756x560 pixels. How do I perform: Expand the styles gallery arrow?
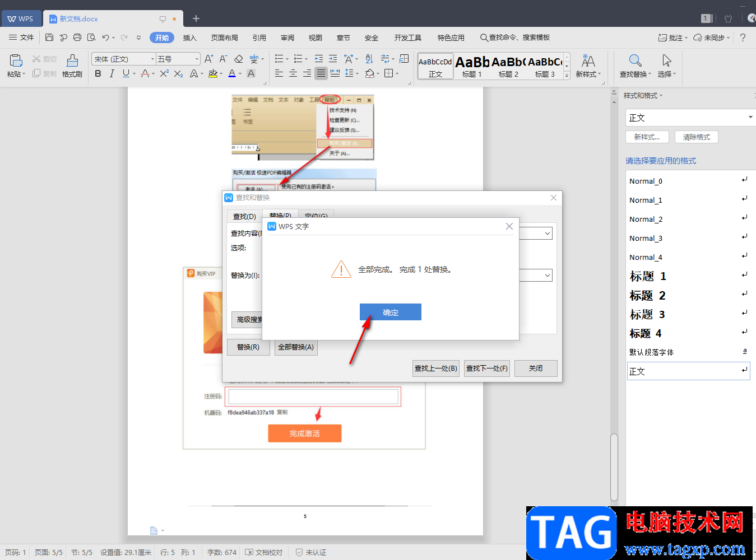pyautogui.click(x=567, y=75)
